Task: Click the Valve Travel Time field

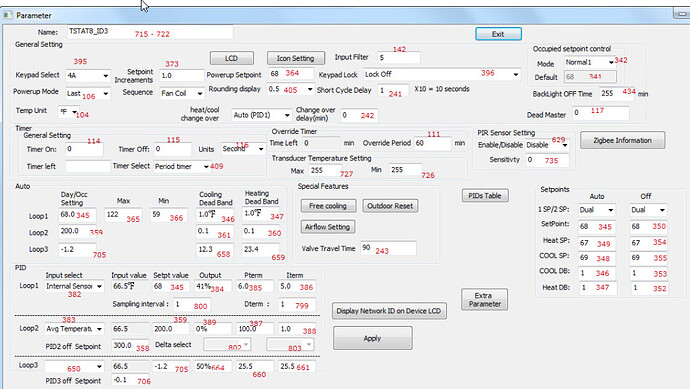Action: pyautogui.click(x=388, y=248)
